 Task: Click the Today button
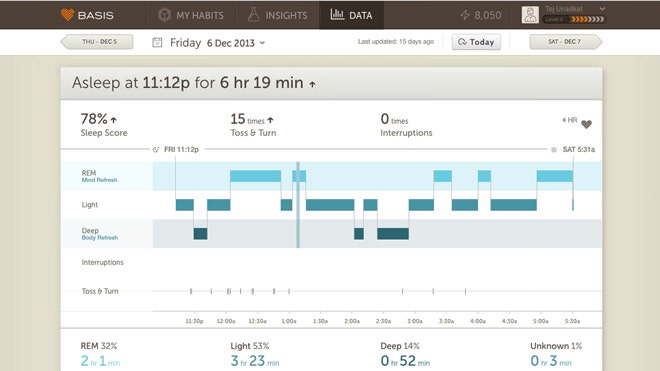coord(476,42)
